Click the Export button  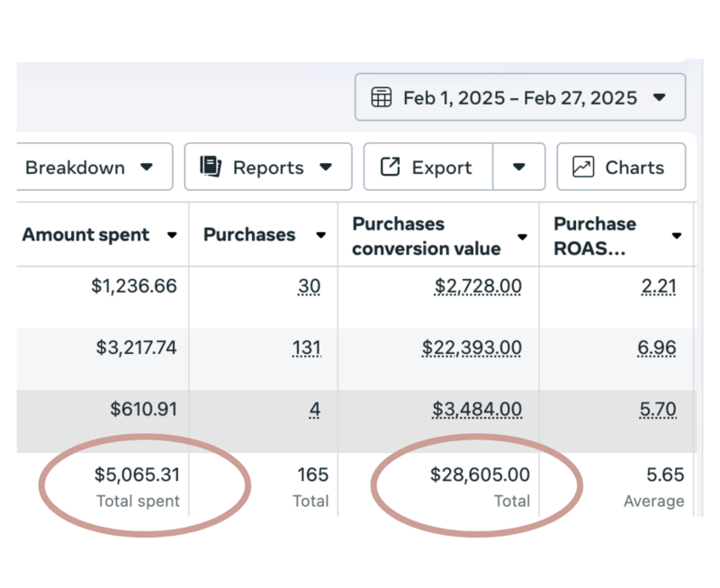click(x=428, y=167)
